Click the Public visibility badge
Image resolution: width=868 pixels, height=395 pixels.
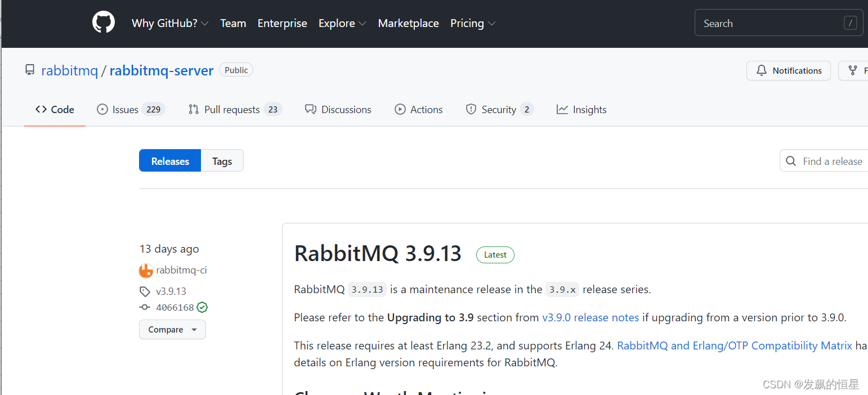pos(236,70)
